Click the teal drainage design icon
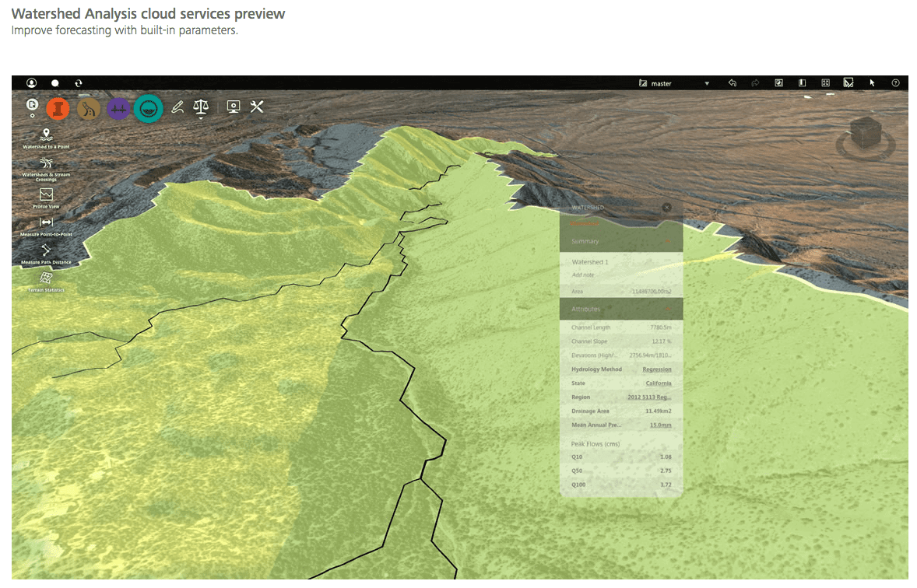Screen dimensions: 917x588 [x=148, y=109]
